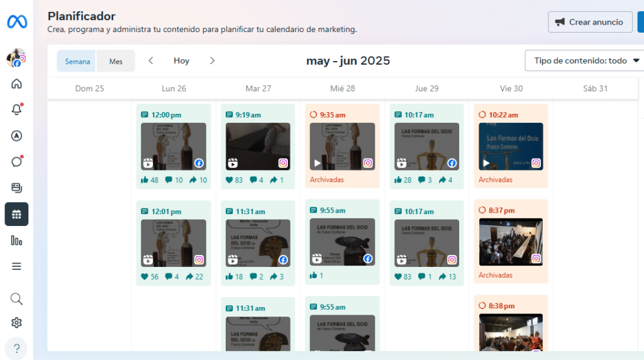Click reel icon on Tuesday 9:19 thumbnail

pos(233,163)
